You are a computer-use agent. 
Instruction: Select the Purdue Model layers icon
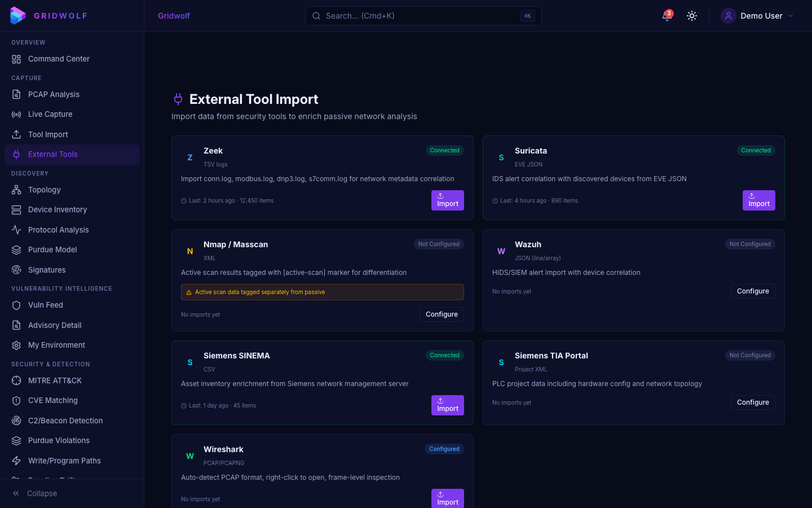tap(16, 249)
